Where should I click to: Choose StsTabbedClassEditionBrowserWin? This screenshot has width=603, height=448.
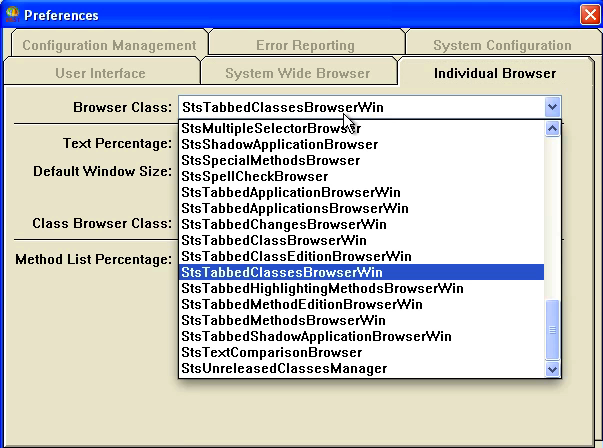tap(362, 256)
